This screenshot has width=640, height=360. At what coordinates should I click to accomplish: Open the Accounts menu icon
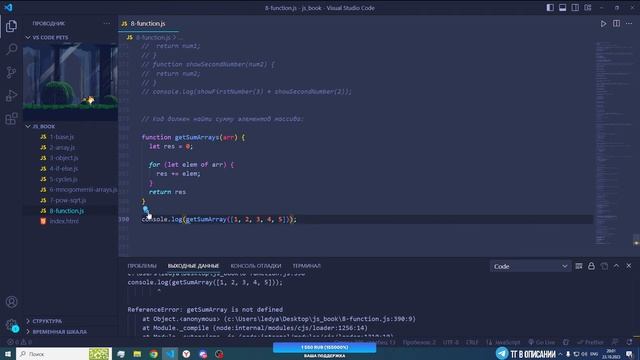pos(11,302)
